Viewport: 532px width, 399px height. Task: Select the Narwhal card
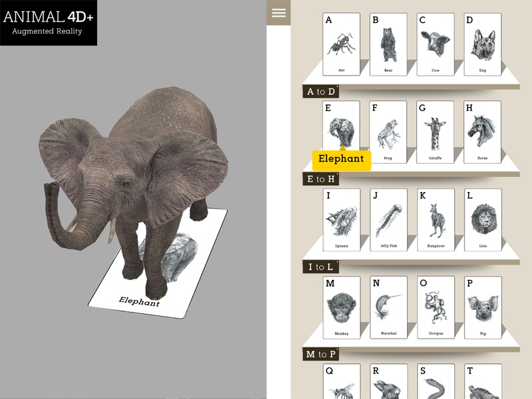pos(388,307)
